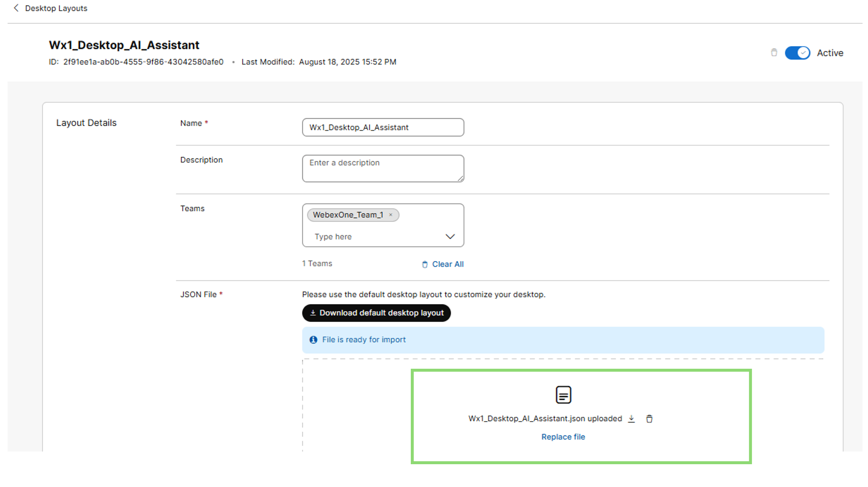Click the trash icon beside Clear All
868x487 pixels.
(x=425, y=264)
